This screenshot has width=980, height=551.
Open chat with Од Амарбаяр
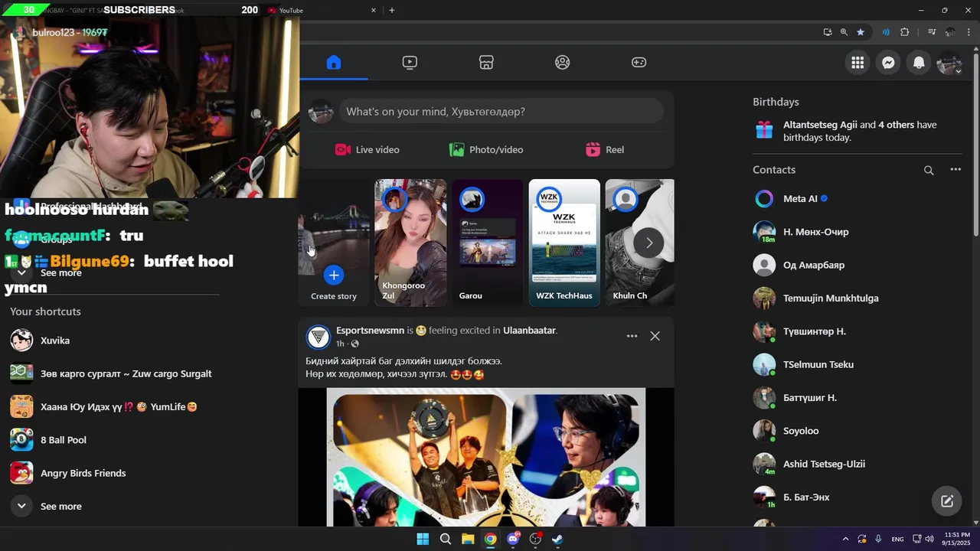coord(857,265)
